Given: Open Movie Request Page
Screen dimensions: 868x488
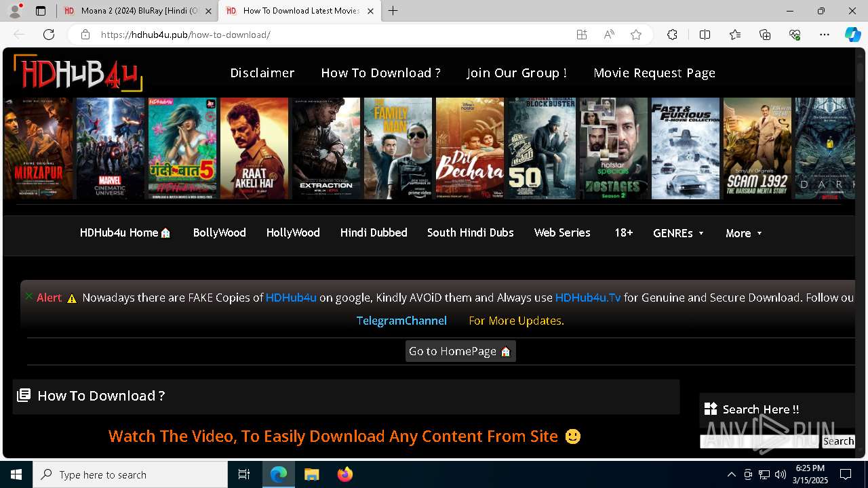Looking at the screenshot, I should coord(654,73).
